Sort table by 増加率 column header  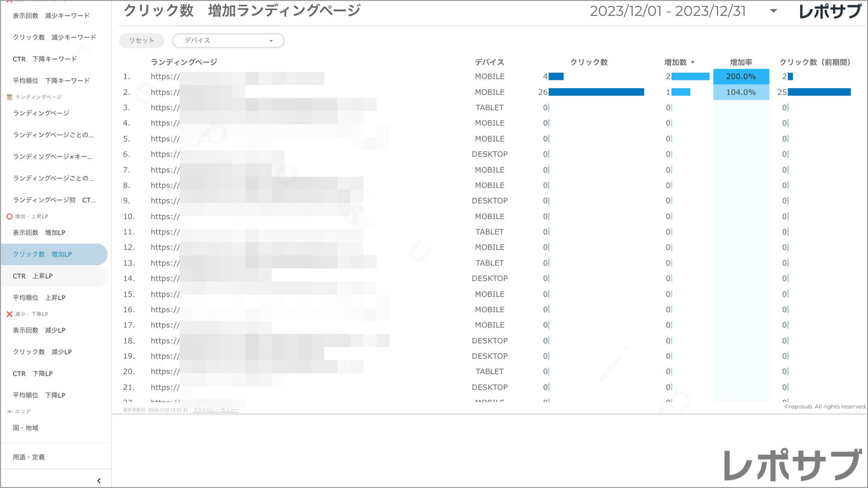click(741, 62)
